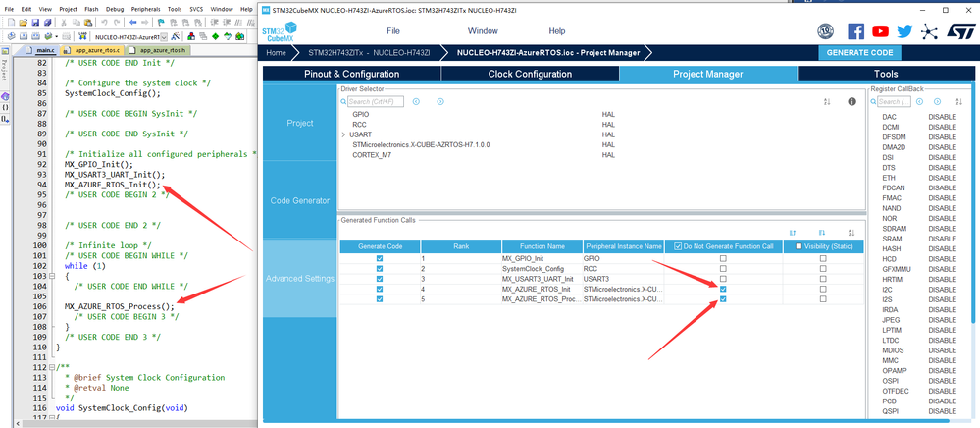The height and width of the screenshot is (428, 980).
Task: Go to Home breadcrumb in CubeMX
Action: pyautogui.click(x=277, y=53)
